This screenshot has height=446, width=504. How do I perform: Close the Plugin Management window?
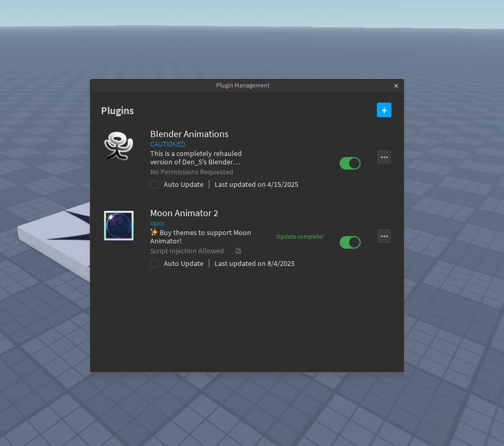click(396, 86)
